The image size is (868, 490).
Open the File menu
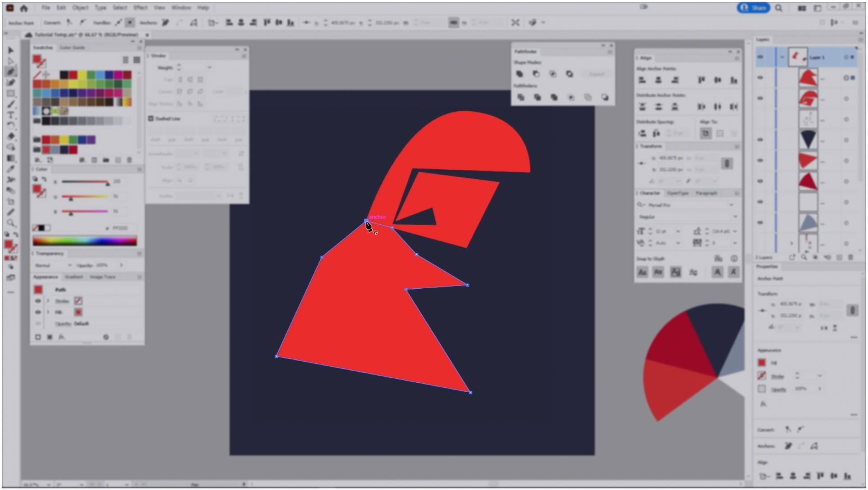(46, 8)
